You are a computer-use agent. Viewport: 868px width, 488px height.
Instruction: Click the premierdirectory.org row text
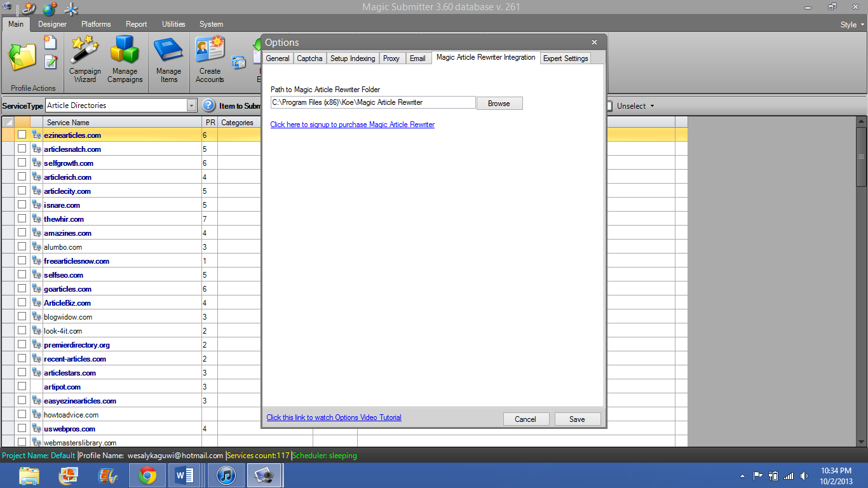pyautogui.click(x=77, y=345)
